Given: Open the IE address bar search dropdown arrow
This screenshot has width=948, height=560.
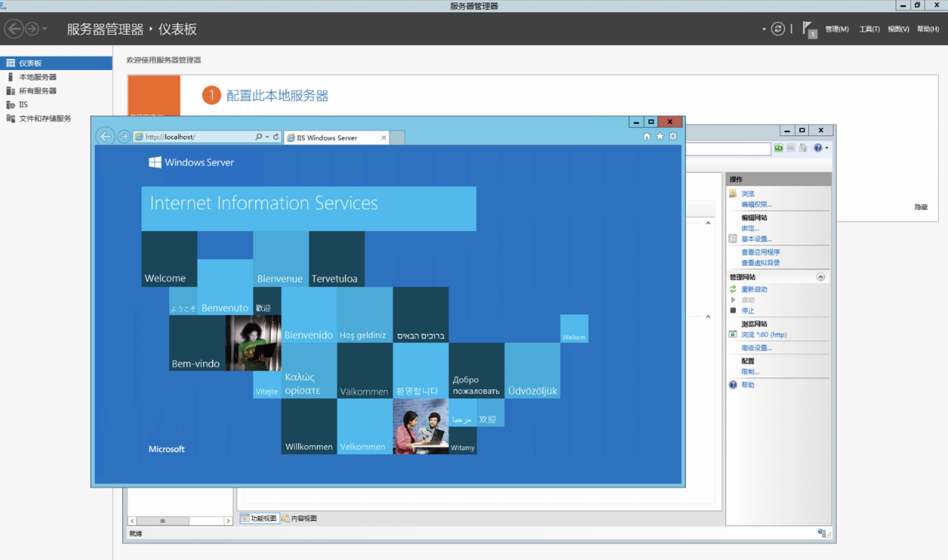Looking at the screenshot, I should pyautogui.click(x=267, y=137).
